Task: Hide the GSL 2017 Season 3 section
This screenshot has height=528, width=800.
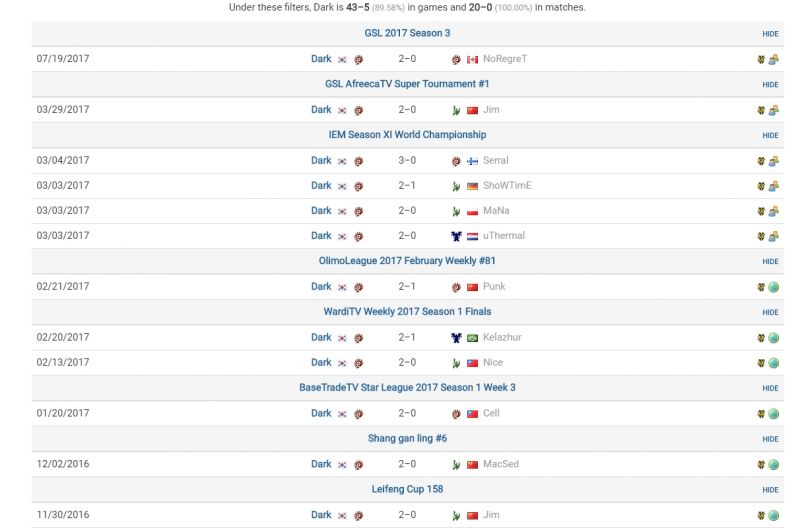Action: tap(770, 34)
